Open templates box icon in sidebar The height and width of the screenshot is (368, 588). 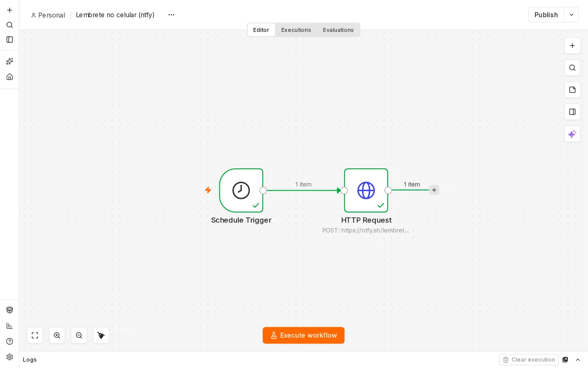point(10,310)
